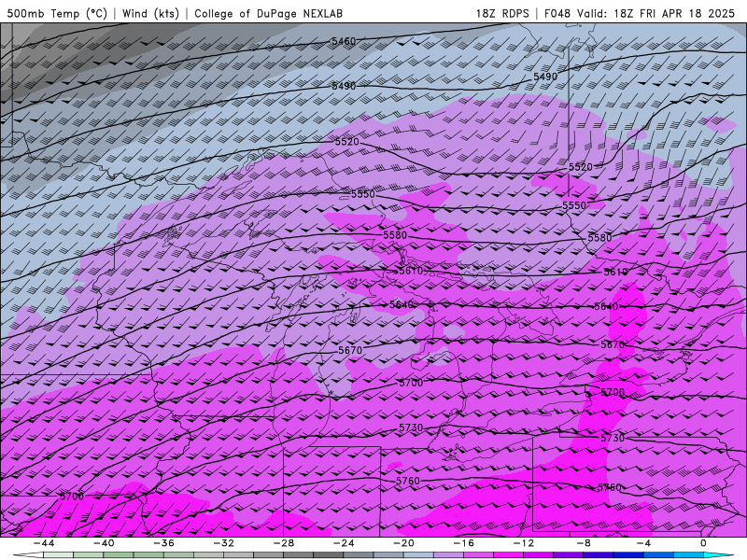Click the -4 colorbar tick label
747x560 pixels.
[643, 543]
